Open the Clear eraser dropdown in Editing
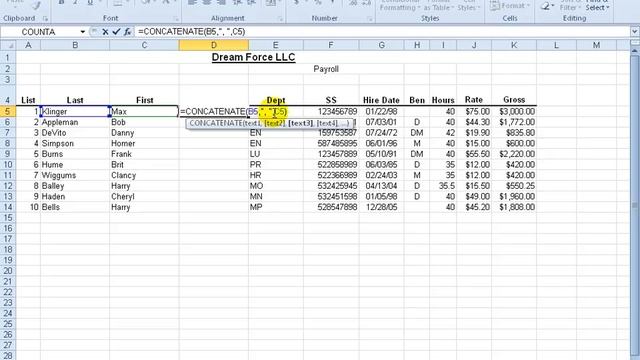This screenshot has width=640, height=360. [547, 6]
